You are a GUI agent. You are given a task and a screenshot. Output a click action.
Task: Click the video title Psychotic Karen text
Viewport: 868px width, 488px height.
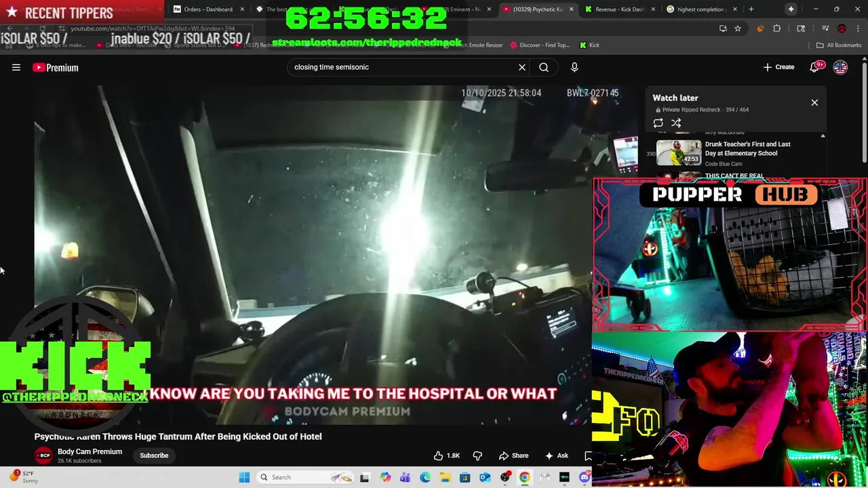point(178,436)
